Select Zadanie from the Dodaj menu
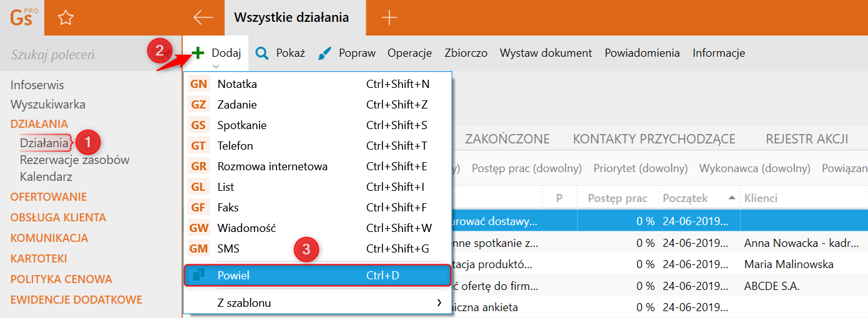The width and height of the screenshot is (868, 318). click(x=237, y=105)
